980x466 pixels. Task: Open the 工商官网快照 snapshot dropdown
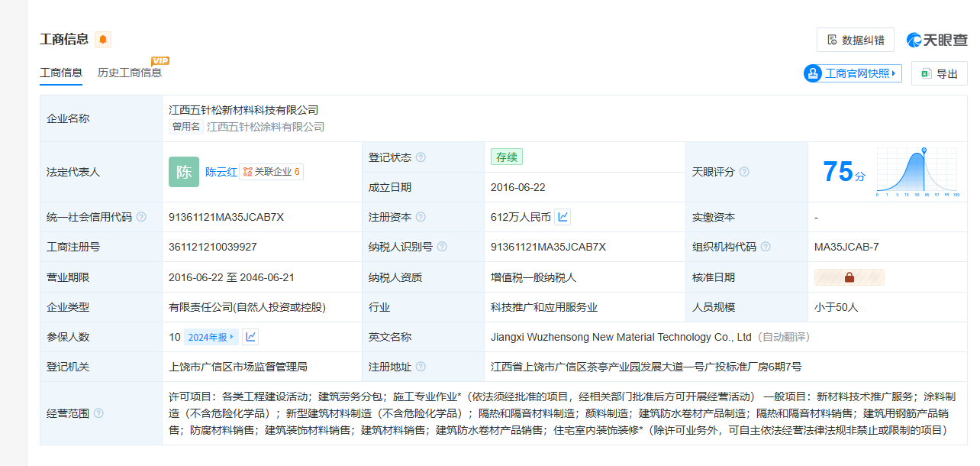[x=853, y=73]
